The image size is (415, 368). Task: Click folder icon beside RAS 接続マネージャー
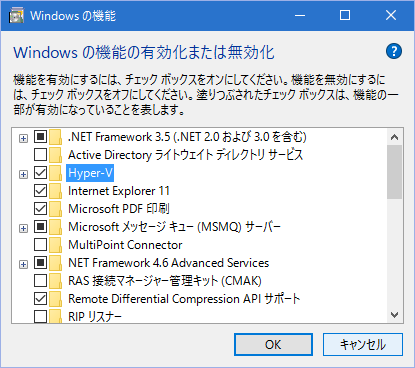click(55, 281)
